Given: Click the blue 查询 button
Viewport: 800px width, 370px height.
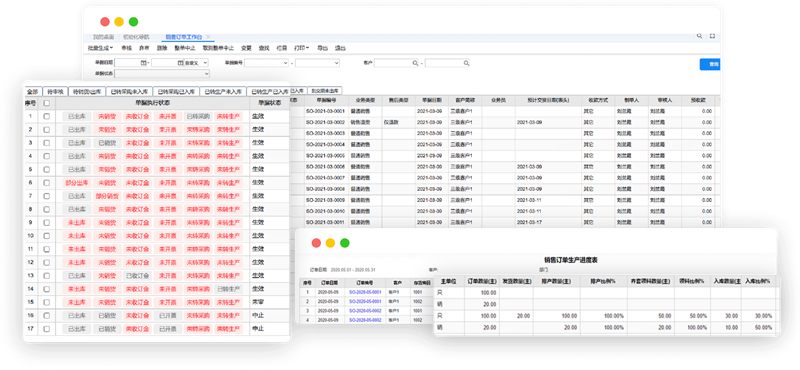Looking at the screenshot, I should pyautogui.click(x=710, y=64).
